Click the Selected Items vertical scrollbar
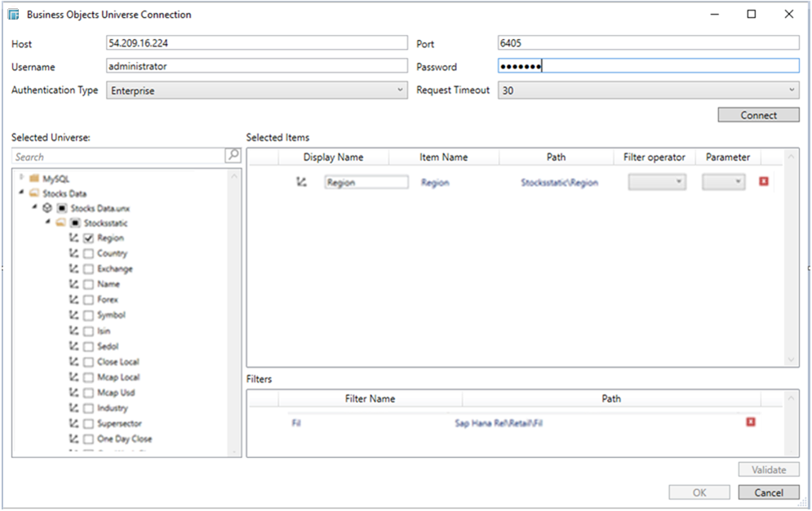This screenshot has width=812, height=511. click(791, 257)
